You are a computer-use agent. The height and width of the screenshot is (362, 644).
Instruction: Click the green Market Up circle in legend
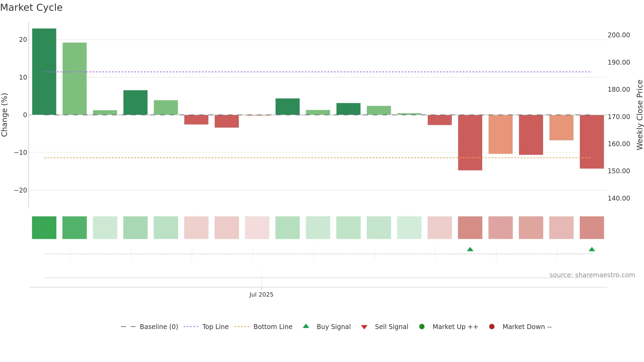click(x=422, y=327)
